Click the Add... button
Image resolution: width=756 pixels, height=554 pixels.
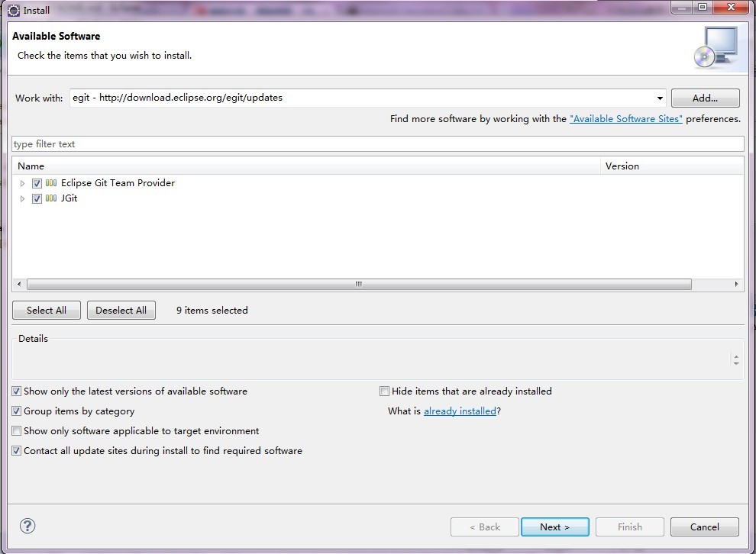705,98
